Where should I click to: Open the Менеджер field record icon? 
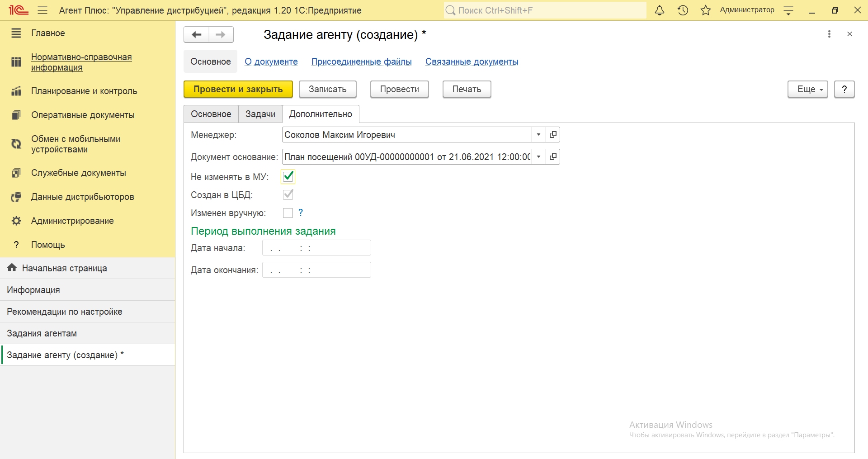pos(553,135)
